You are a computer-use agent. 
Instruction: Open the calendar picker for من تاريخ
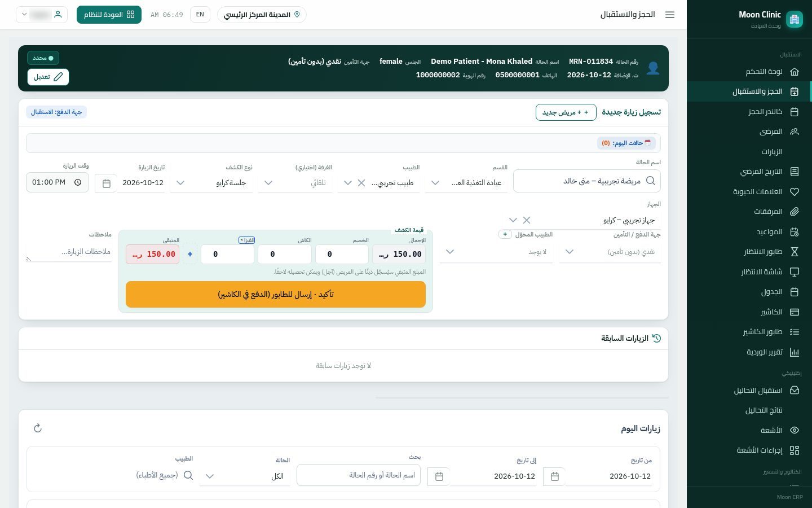coord(554,476)
